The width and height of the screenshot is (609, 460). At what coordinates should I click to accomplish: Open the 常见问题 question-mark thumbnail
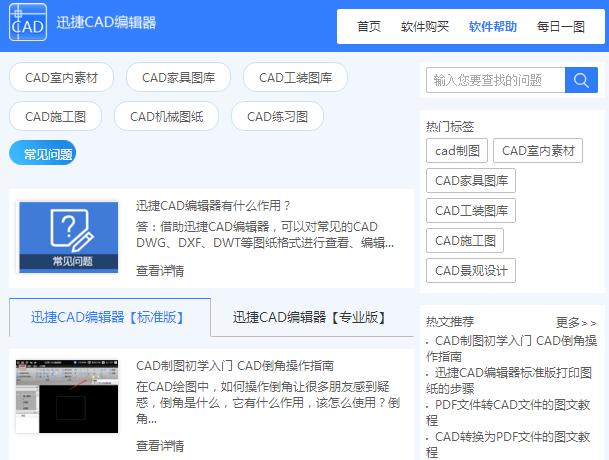(69, 237)
